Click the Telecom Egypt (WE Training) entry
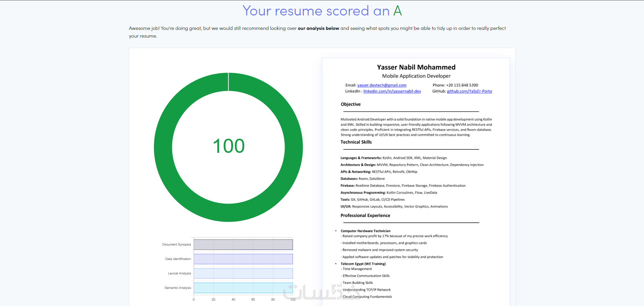This screenshot has height=306, width=644. tap(363, 264)
